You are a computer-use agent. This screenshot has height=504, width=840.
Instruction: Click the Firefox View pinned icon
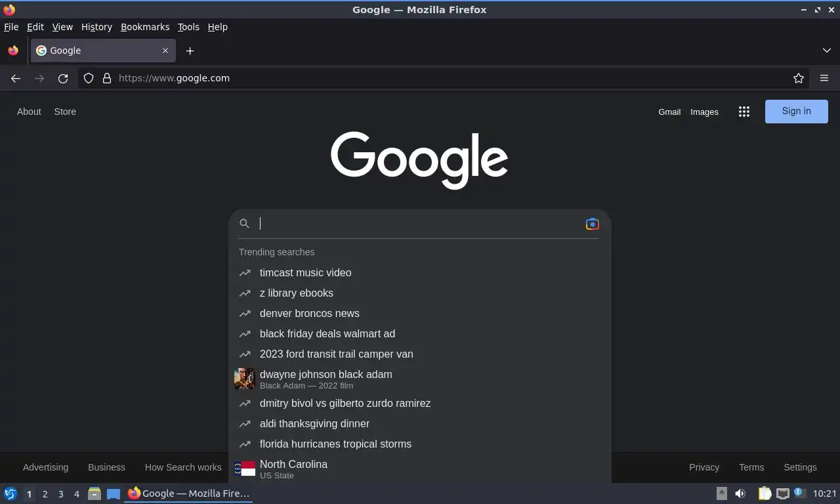click(13, 51)
